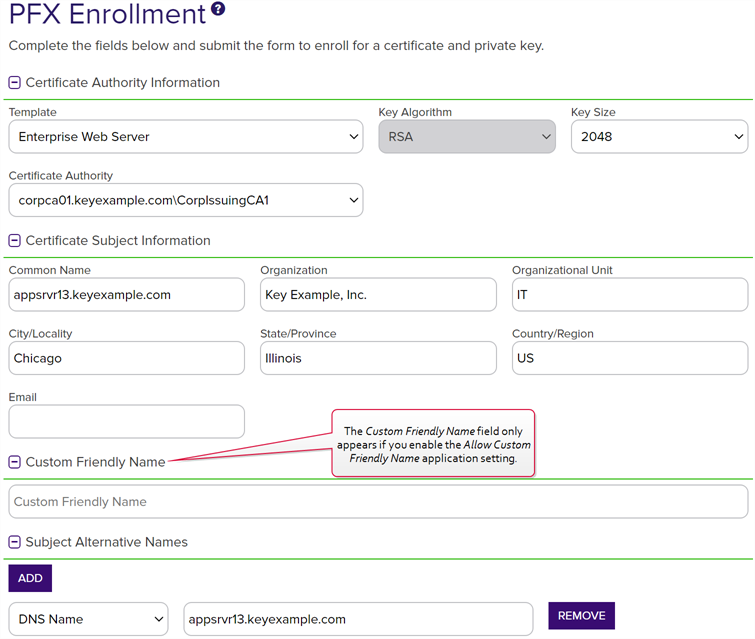The width and height of the screenshot is (755, 639).
Task: Collapse the Custom Friendly Name section
Action: (14, 462)
